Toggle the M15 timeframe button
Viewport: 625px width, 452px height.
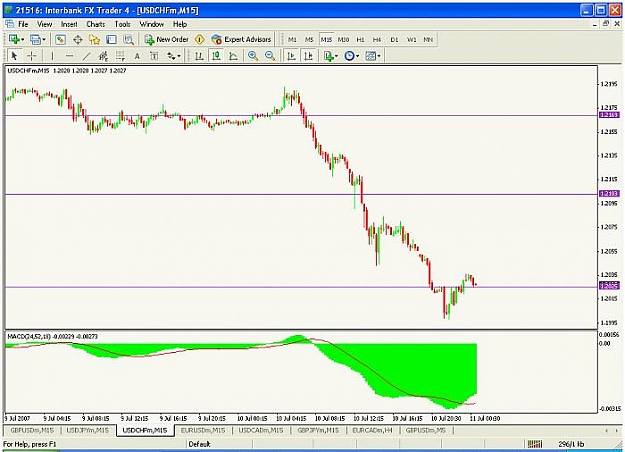tap(326, 39)
